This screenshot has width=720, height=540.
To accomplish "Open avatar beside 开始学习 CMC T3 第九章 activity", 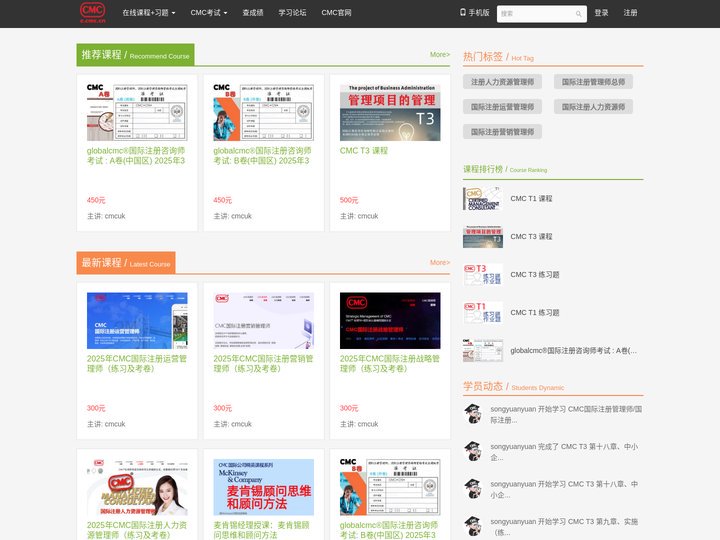I will [472, 527].
